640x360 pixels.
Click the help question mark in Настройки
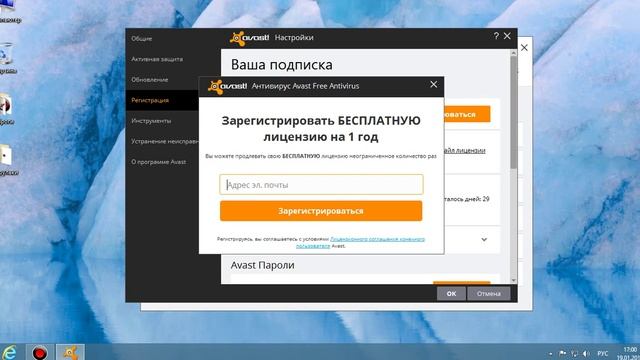click(x=496, y=36)
